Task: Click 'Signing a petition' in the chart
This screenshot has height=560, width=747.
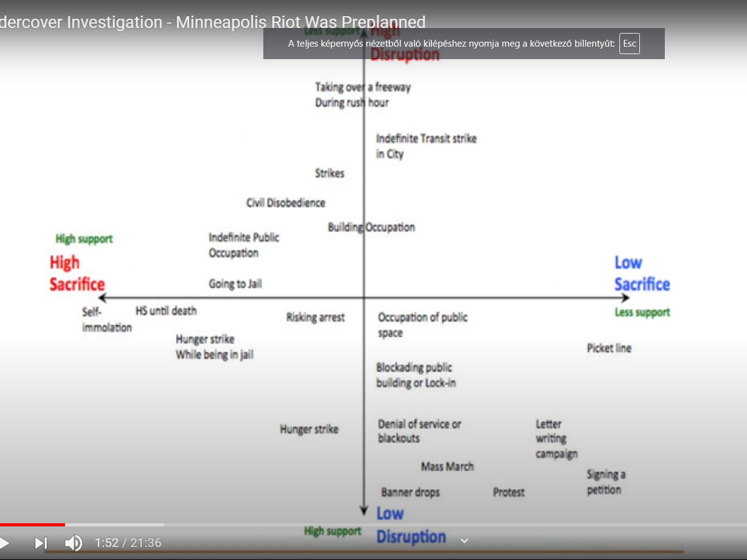Action: [605, 482]
